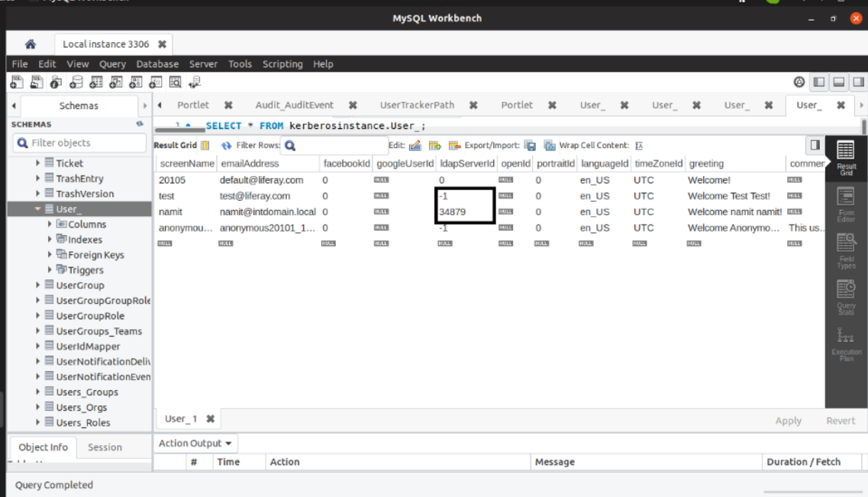Image resolution: width=868 pixels, height=497 pixels.
Task: Open the Object Info tab
Action: click(44, 447)
